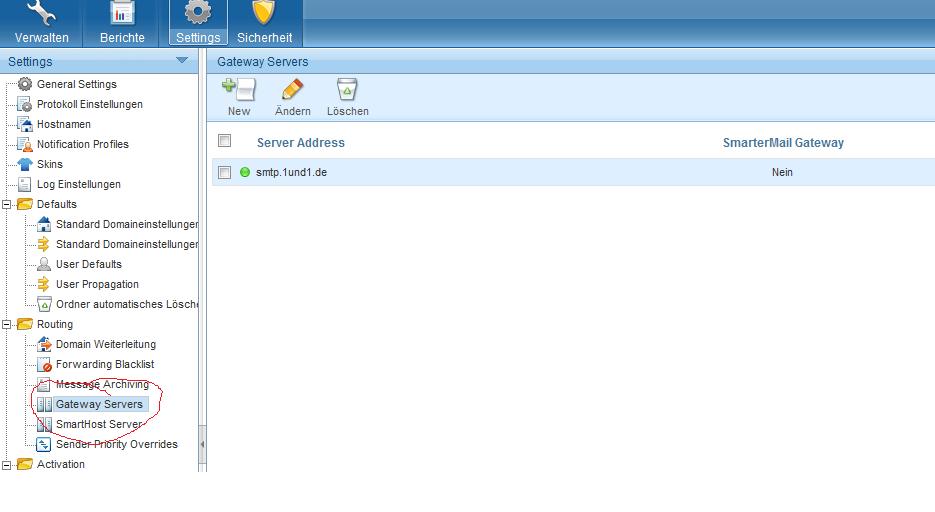Collapse sidebar using splitter arrow handle

click(202, 444)
